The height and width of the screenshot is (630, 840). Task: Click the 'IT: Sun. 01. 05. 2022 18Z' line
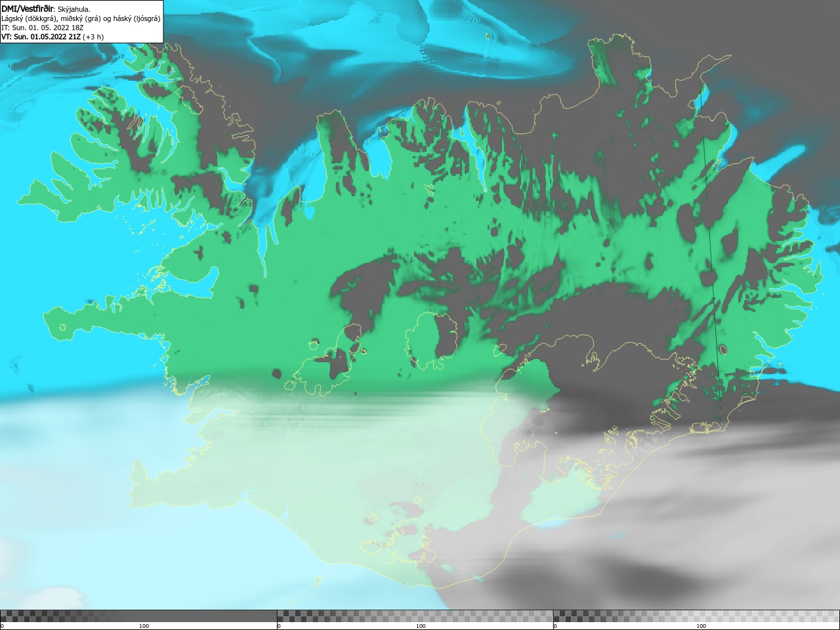[43, 28]
